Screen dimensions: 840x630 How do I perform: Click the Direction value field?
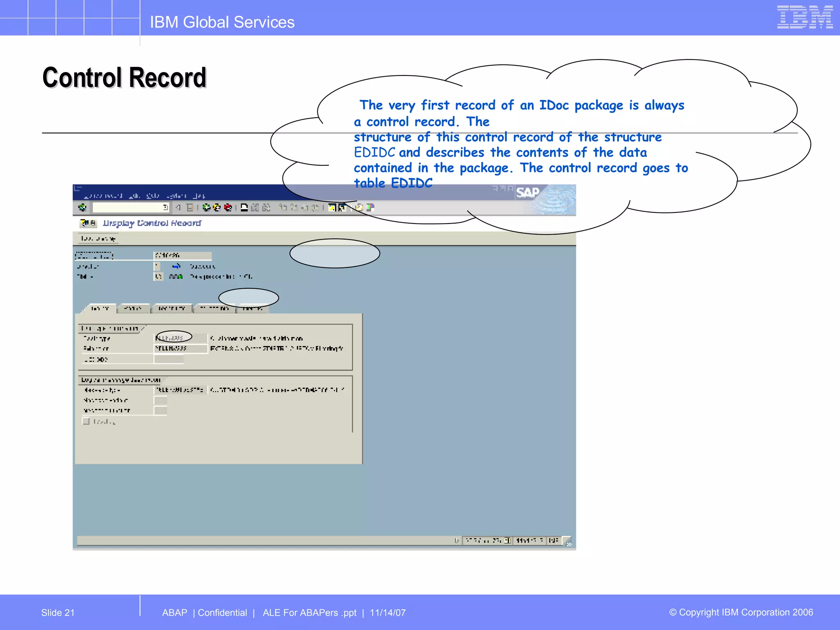(x=157, y=266)
